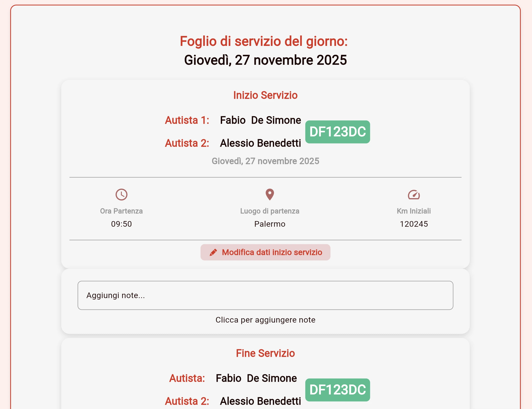Select the green DF123DC plate badge in Fine Servizio

[337, 390]
